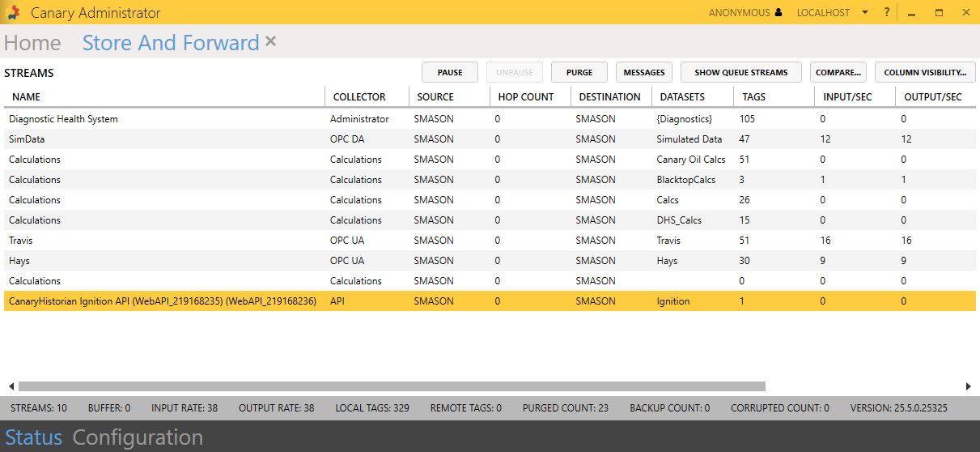980x452 pixels.
Task: Select the Travis OPC UA stream row
Action: pyautogui.click(x=162, y=241)
